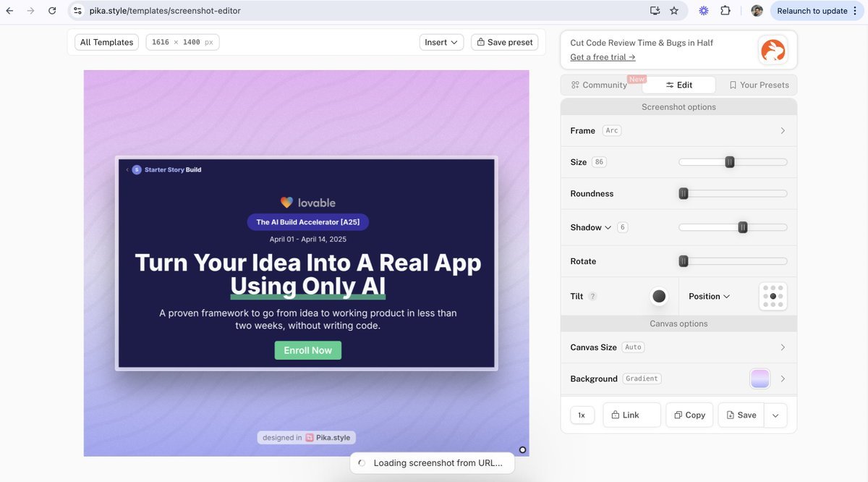The image size is (868, 482).
Task: Reload the page with the refresh icon
Action: [52, 11]
